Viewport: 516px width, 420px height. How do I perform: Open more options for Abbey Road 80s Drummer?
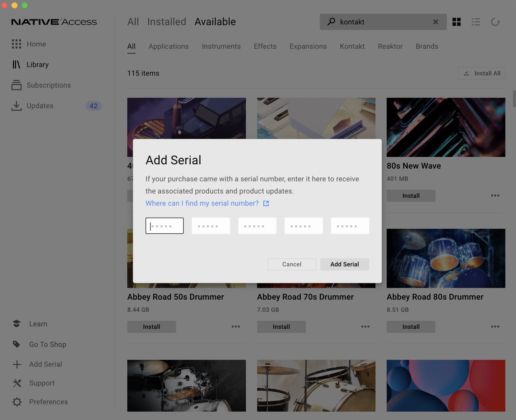pyautogui.click(x=495, y=327)
